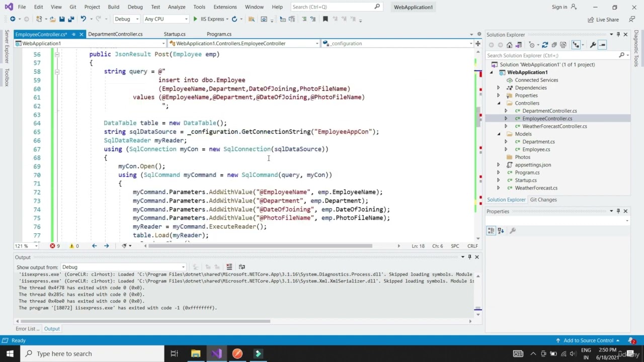This screenshot has height=362, width=644.
Task: Collapse the Models folder in Solution Explorer
Action: tap(499, 134)
